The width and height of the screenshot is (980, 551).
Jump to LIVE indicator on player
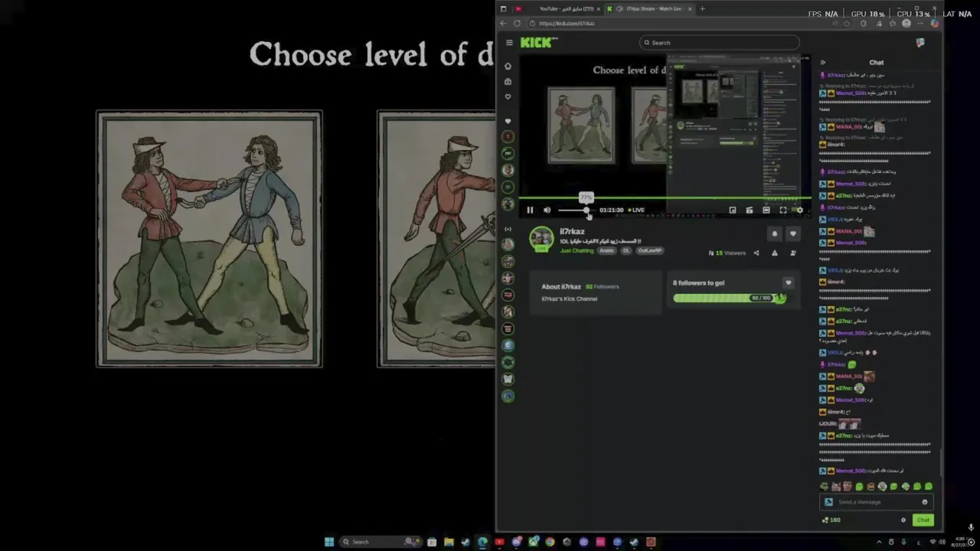(637, 210)
